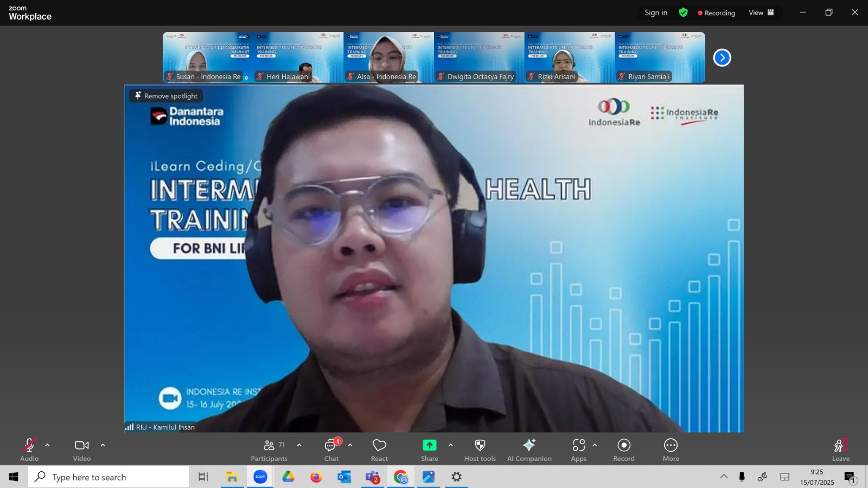Open the Participants panel
868x488 pixels.
click(269, 450)
